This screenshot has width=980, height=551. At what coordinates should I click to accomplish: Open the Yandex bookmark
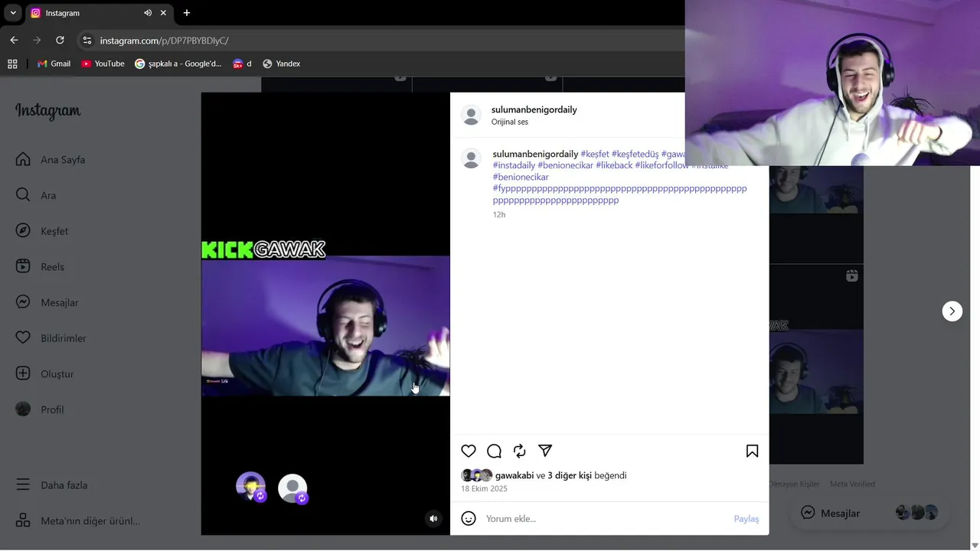(281, 64)
